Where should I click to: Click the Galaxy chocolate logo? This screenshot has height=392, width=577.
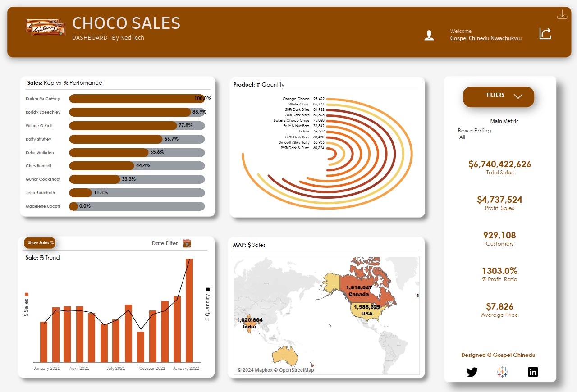click(x=45, y=27)
